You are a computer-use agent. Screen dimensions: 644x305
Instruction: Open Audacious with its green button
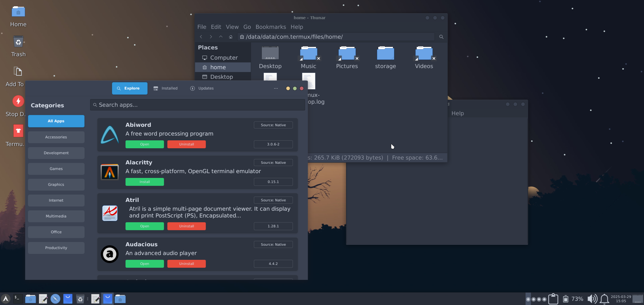tap(145, 264)
